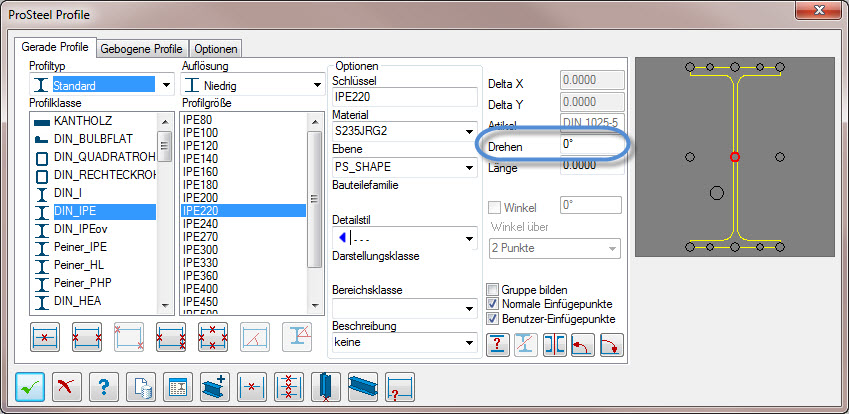The image size is (849, 414).
Task: Click the Profilgröße list down arrow
Action: [x=315, y=306]
